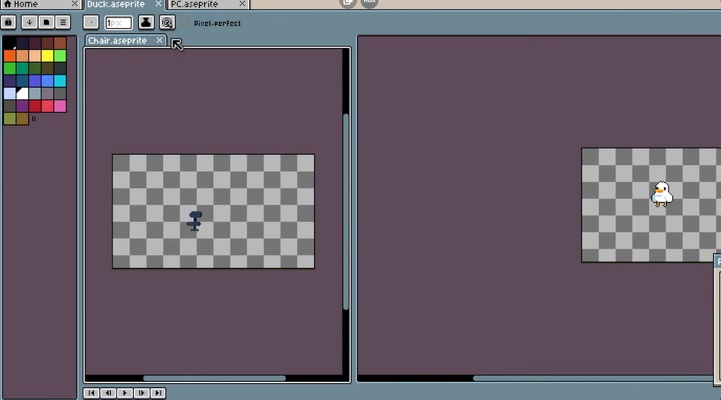Pick the black palette swatch
The width and height of the screenshot is (721, 400).
click(9, 43)
